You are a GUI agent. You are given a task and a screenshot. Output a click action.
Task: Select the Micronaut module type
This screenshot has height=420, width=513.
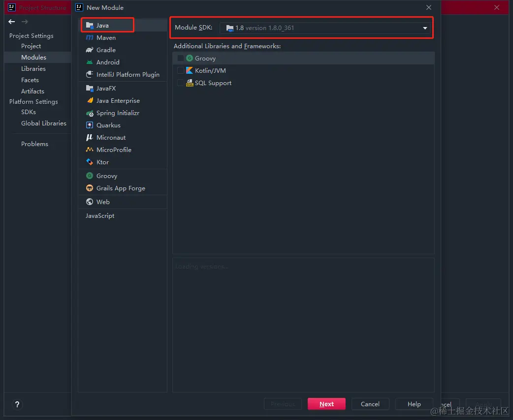(123, 137)
